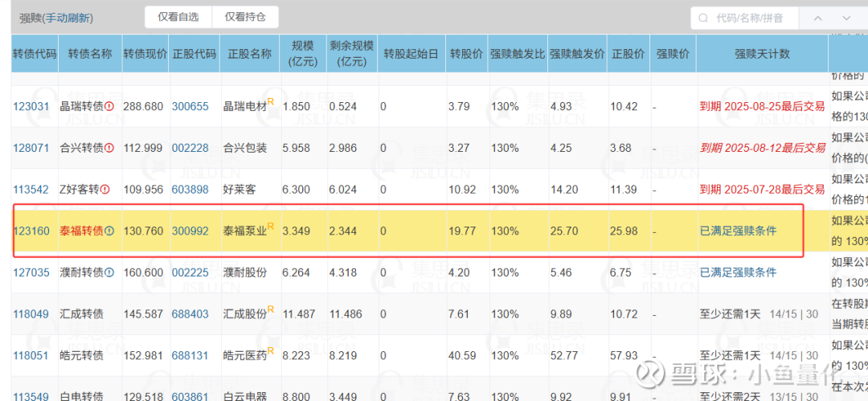Viewport: 868px width, 401px height.
Task: Click the 汇成转债 bond name
Action: (x=81, y=314)
